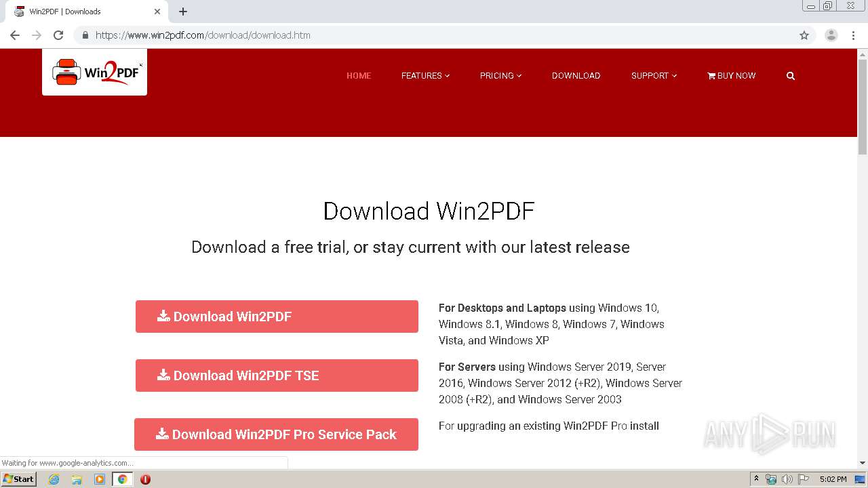Click the page vertical scrollbar thumb
Screen dimensions: 868x488
863,106
